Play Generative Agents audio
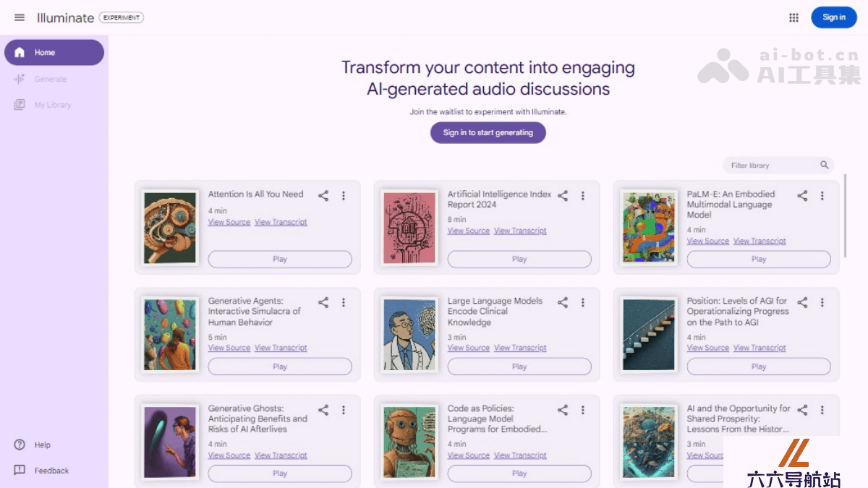This screenshot has width=868, height=488. (x=280, y=367)
